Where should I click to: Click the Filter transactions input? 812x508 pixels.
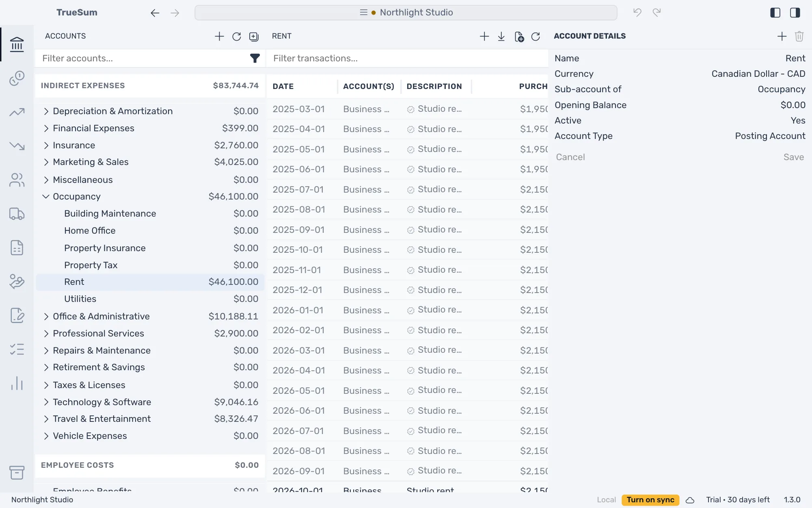(x=407, y=59)
